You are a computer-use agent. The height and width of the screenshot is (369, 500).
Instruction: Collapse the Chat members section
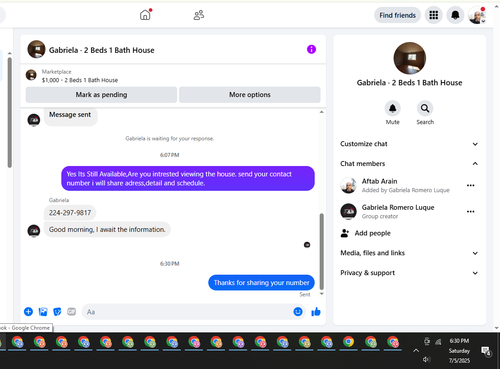tap(409, 164)
